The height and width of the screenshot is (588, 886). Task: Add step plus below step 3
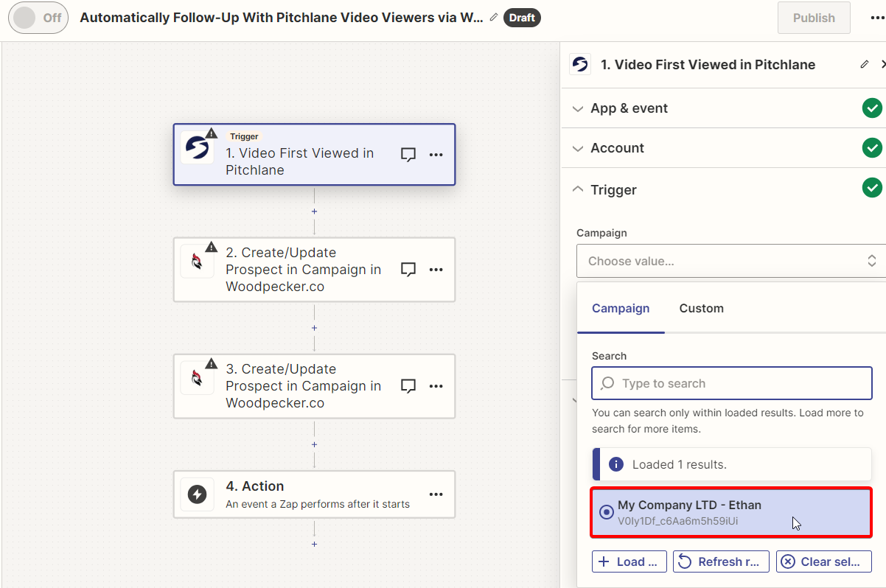314,444
